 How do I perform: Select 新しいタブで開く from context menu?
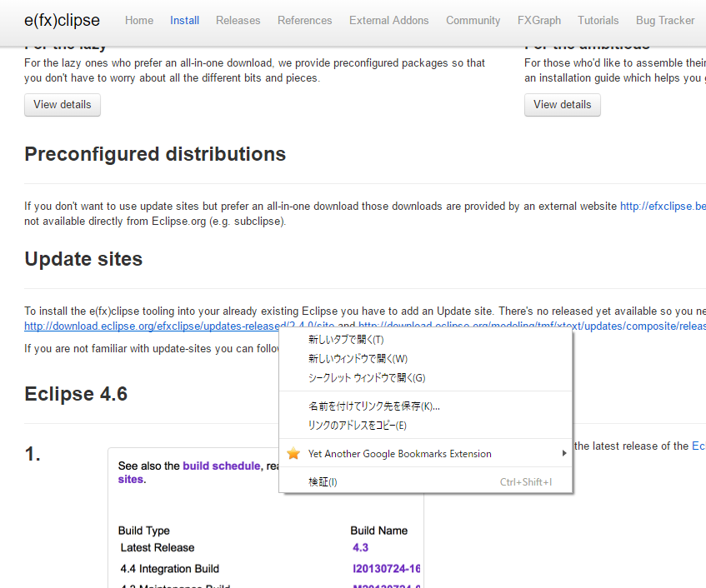pyautogui.click(x=346, y=340)
